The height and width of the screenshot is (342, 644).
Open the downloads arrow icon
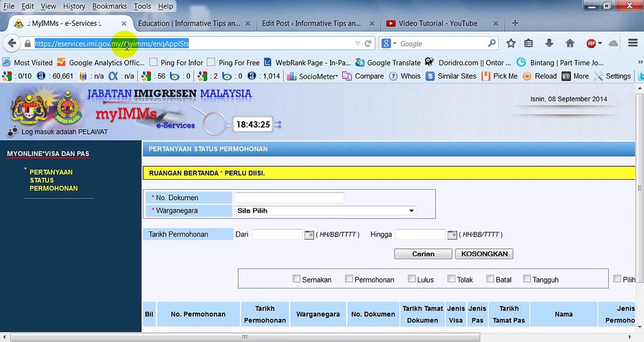pyautogui.click(x=549, y=43)
